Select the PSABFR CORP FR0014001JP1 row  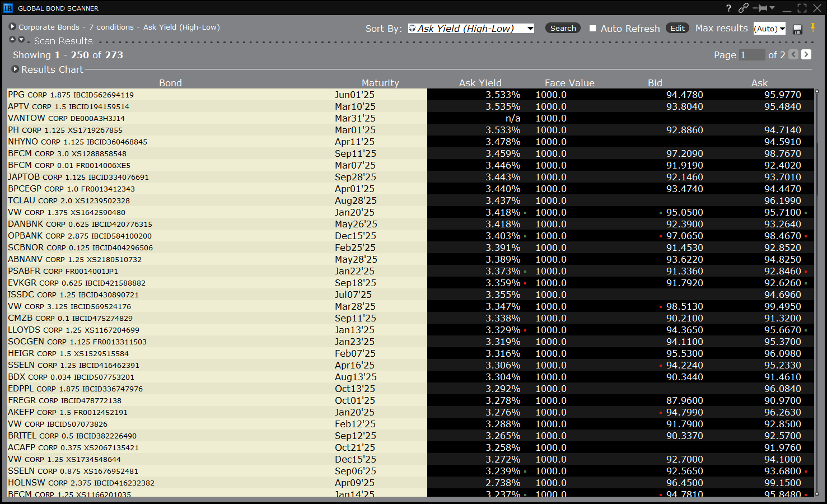[410, 271]
